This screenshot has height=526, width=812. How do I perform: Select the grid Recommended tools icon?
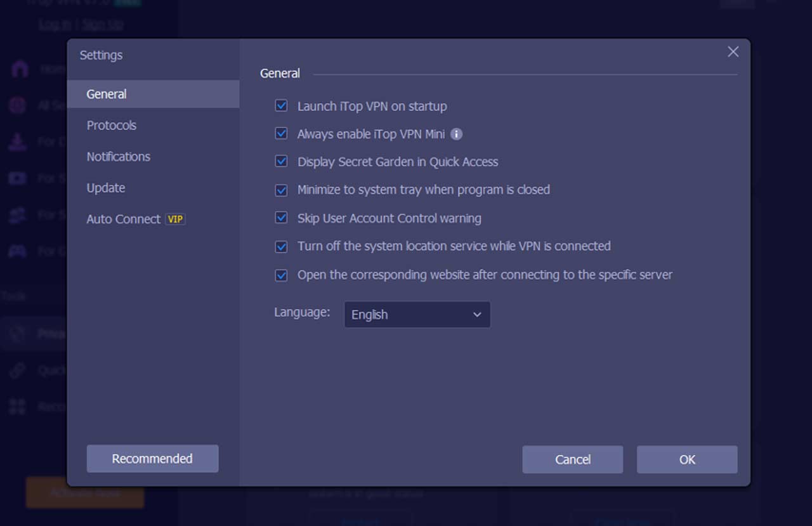18,405
